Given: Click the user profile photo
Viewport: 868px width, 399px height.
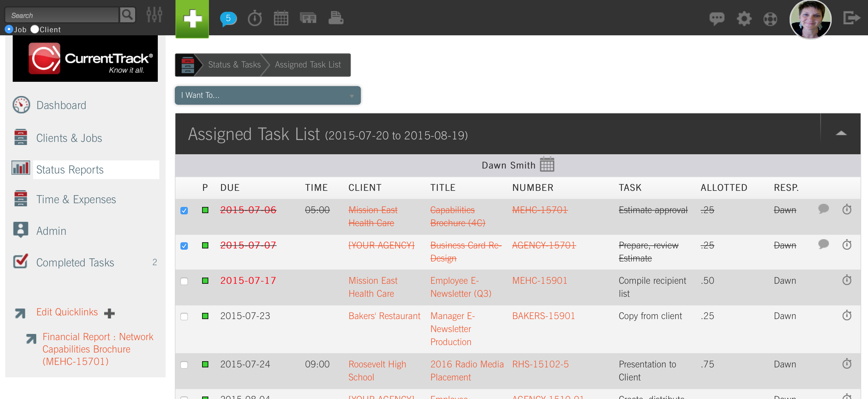Looking at the screenshot, I should pos(810,19).
